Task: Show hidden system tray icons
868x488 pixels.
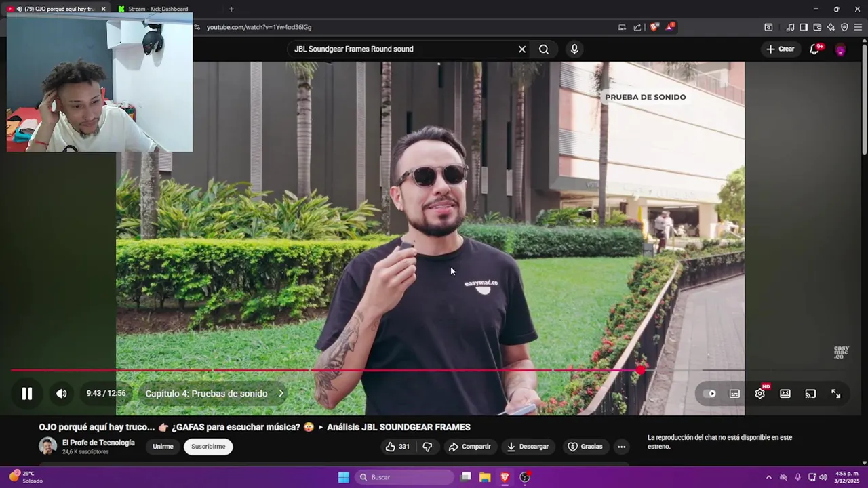Action: pyautogui.click(x=768, y=477)
